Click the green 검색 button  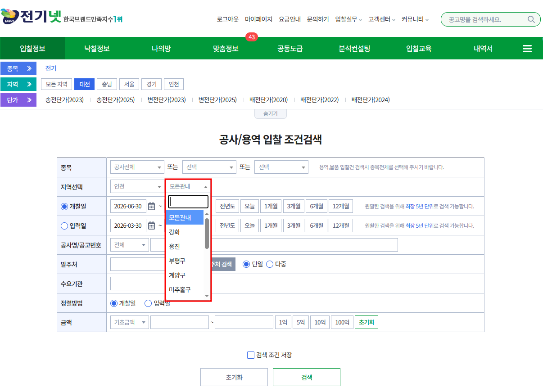tap(307, 377)
